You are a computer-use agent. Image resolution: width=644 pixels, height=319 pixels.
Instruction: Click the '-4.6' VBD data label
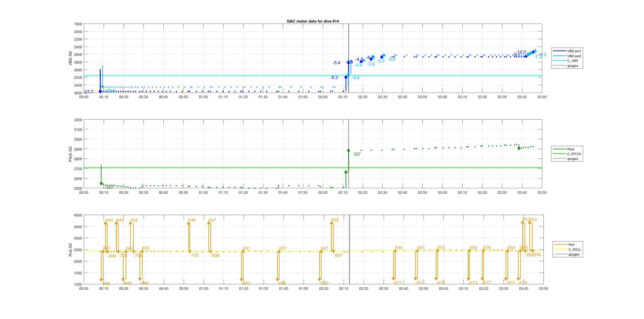coord(358,65)
